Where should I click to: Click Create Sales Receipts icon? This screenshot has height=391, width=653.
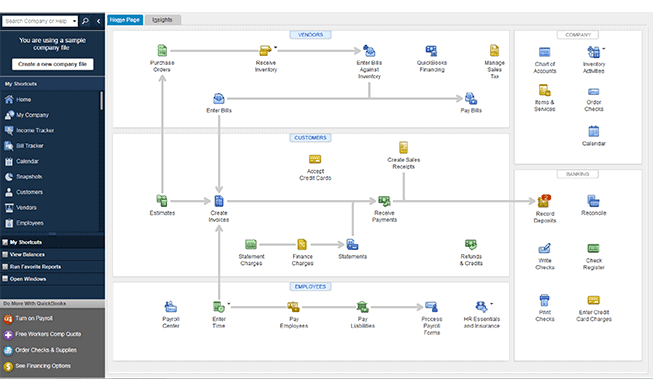pyautogui.click(x=404, y=147)
